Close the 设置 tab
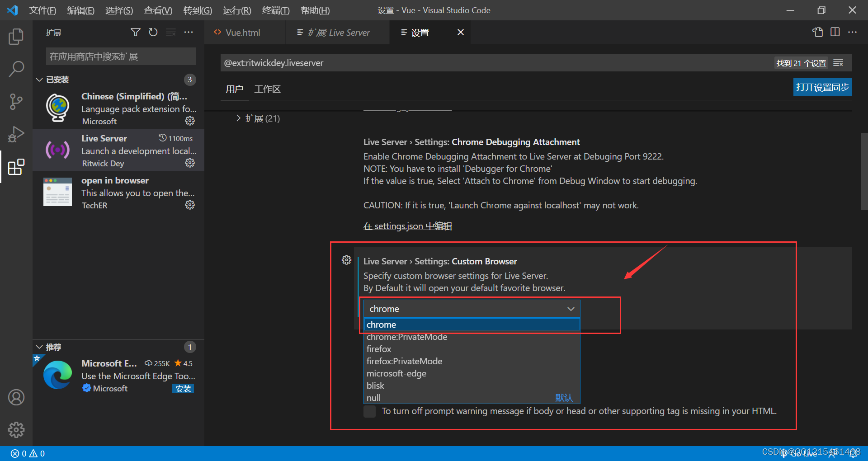Screen dimensions: 868x461 tap(461, 32)
